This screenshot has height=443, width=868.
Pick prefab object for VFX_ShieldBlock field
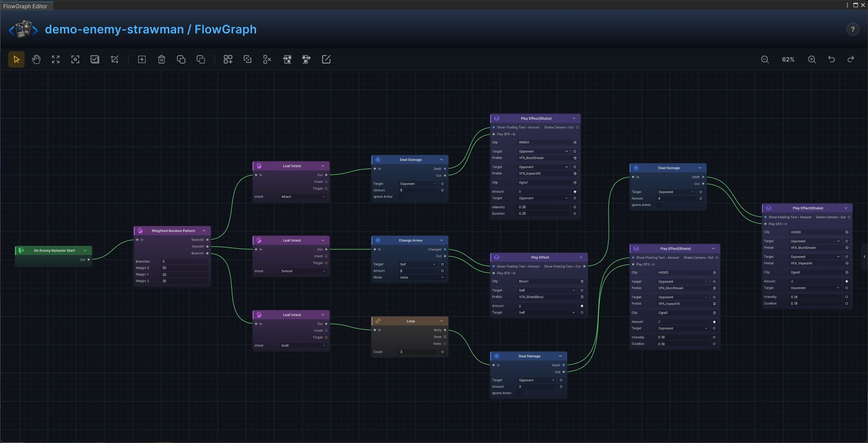coord(582,297)
